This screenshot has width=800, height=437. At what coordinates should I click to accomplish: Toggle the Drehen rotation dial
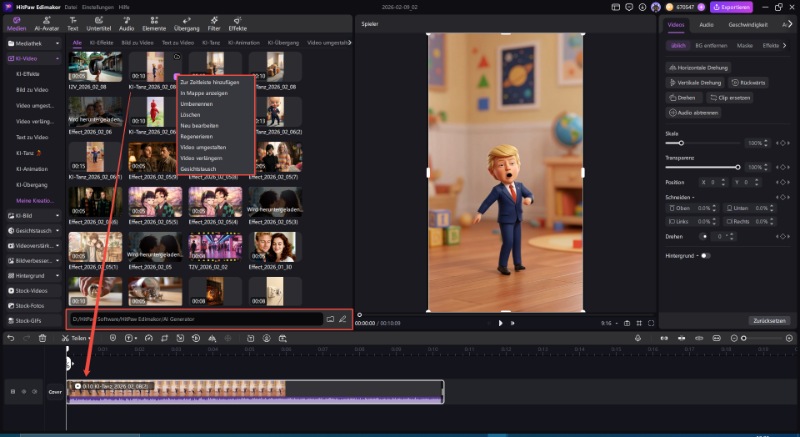(x=703, y=237)
